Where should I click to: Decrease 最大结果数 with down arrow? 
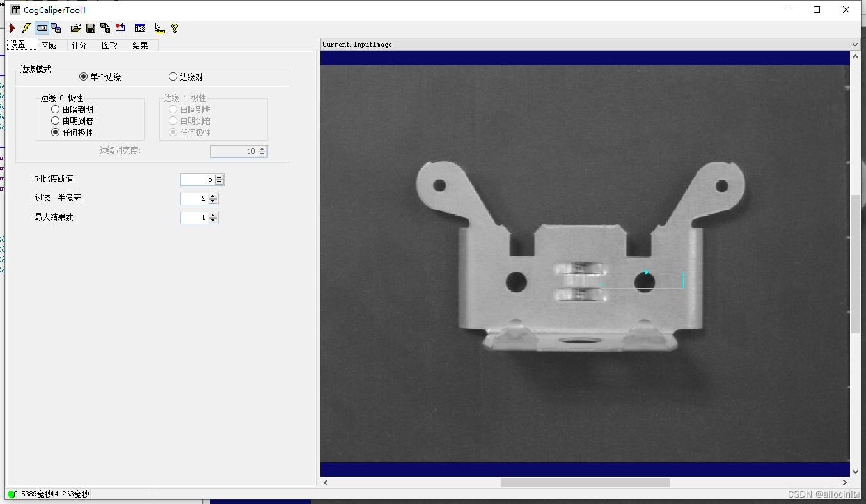coord(214,221)
